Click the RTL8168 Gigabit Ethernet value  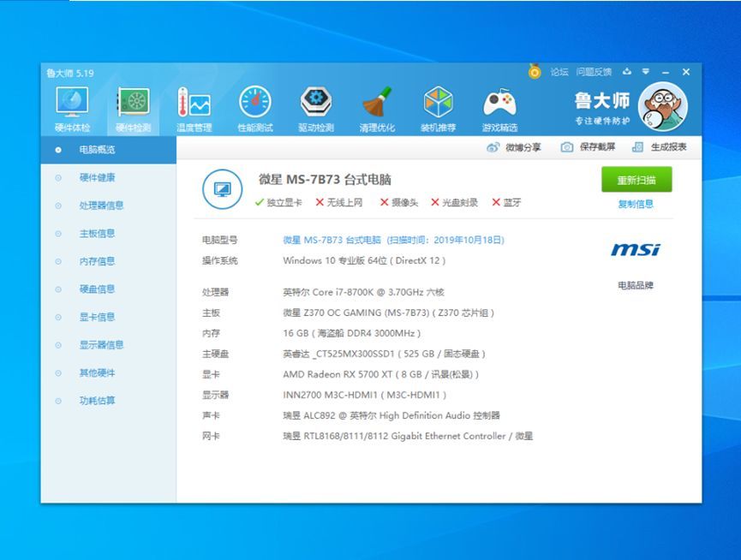click(408, 436)
